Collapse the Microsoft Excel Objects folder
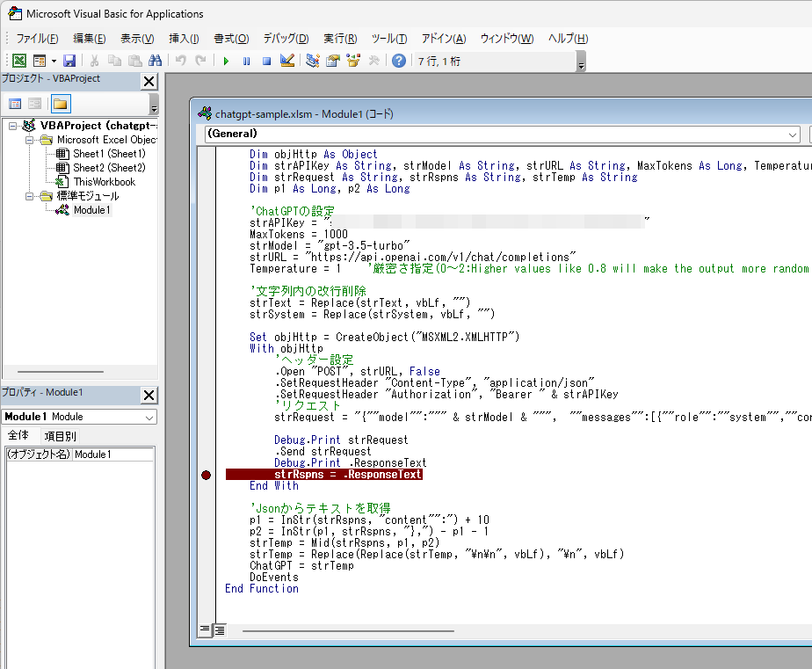 pyautogui.click(x=30, y=140)
